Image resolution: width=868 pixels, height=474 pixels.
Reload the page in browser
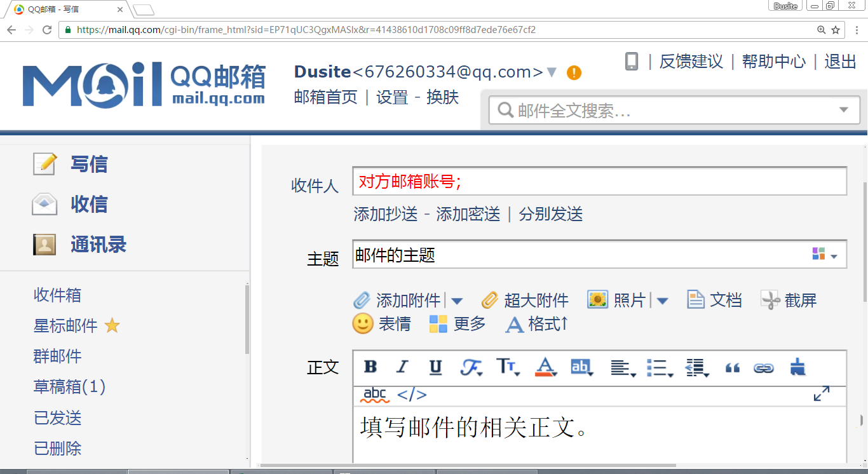point(47,30)
